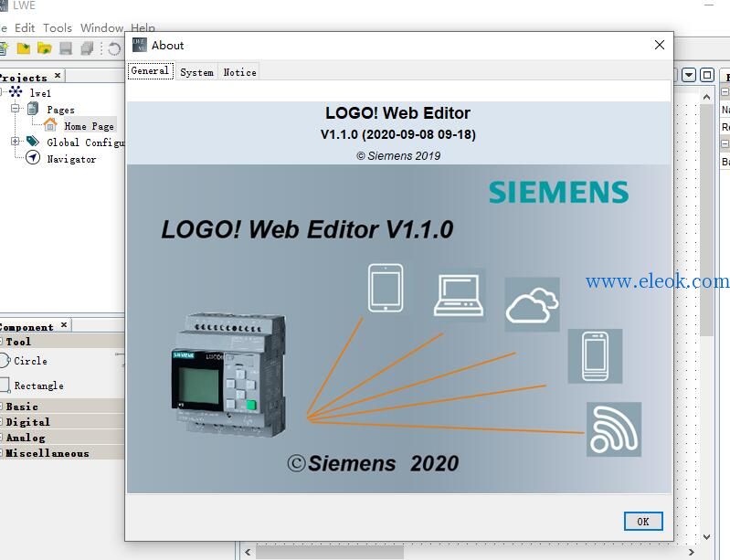This screenshot has width=730, height=560.
Task: Open the Tools menu
Action: [58, 28]
